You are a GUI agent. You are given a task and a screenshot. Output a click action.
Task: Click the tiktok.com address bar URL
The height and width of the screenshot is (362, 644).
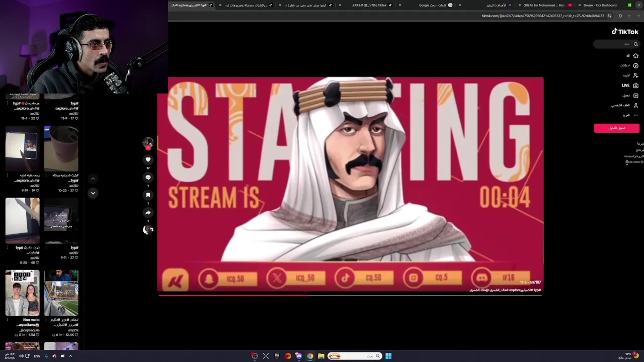tap(542, 16)
